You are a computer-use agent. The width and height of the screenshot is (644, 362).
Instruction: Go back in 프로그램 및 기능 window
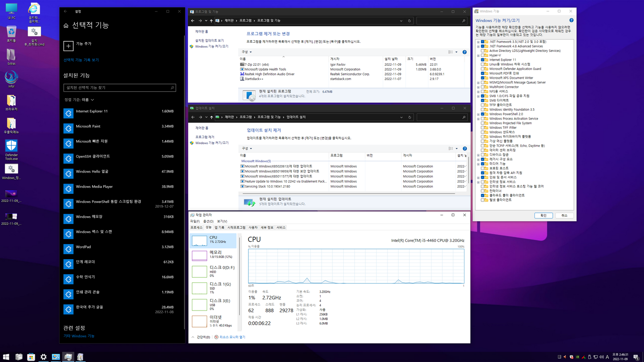tap(193, 20)
